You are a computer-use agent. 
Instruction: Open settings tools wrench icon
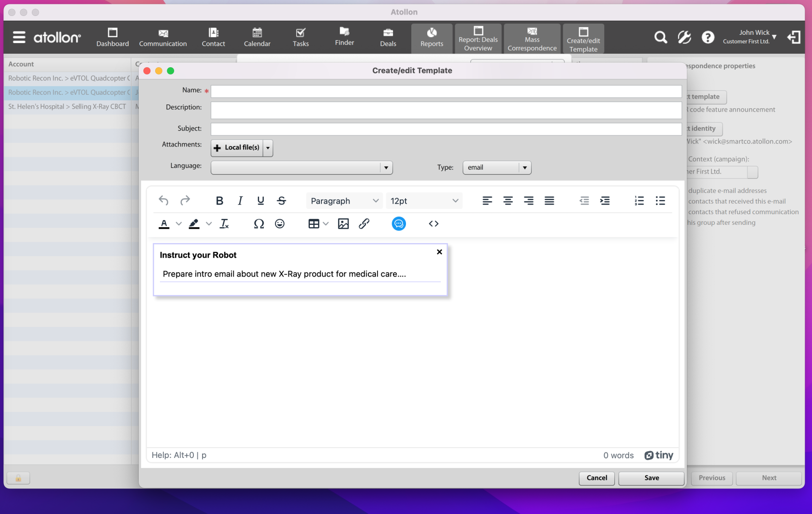[684, 37]
